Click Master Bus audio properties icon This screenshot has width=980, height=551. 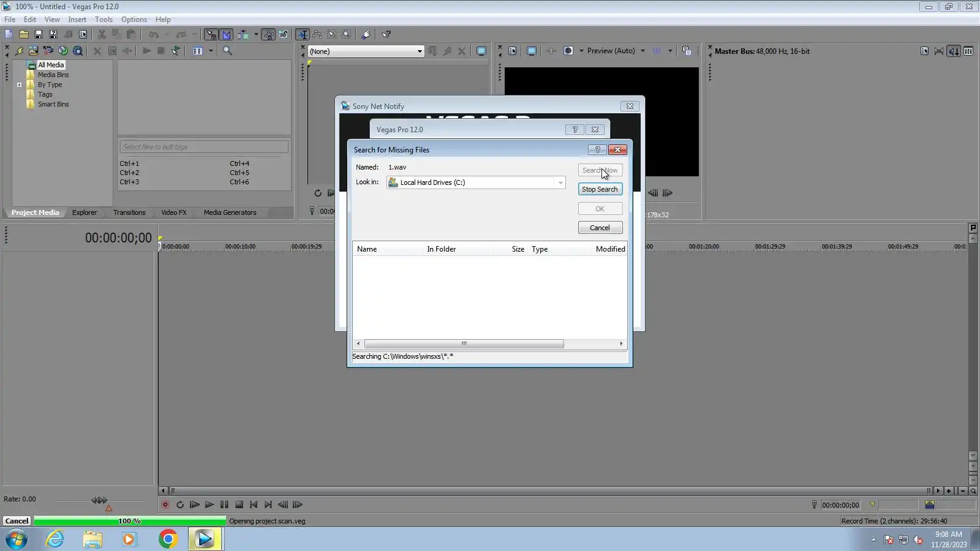point(924,51)
